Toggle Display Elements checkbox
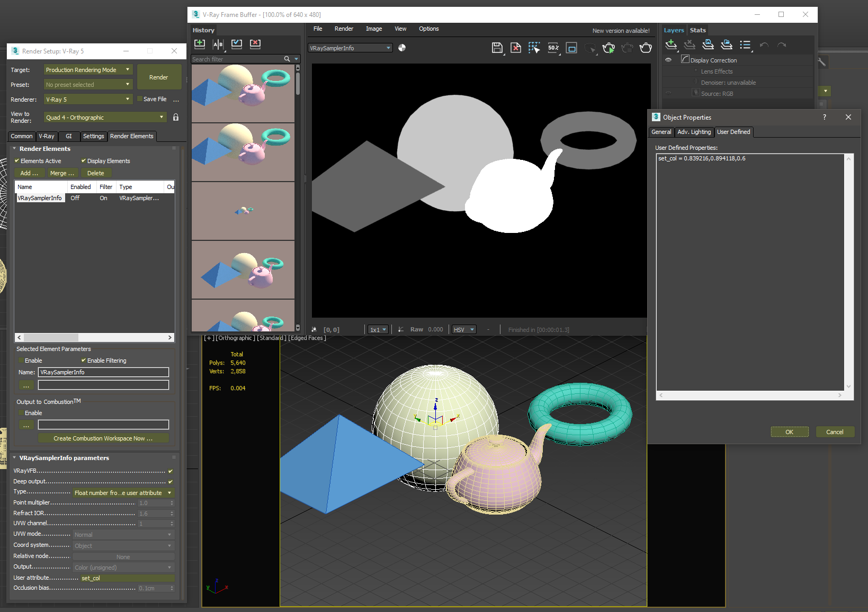 (83, 160)
